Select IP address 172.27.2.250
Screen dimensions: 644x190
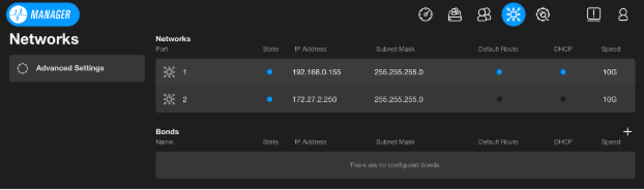click(x=314, y=99)
